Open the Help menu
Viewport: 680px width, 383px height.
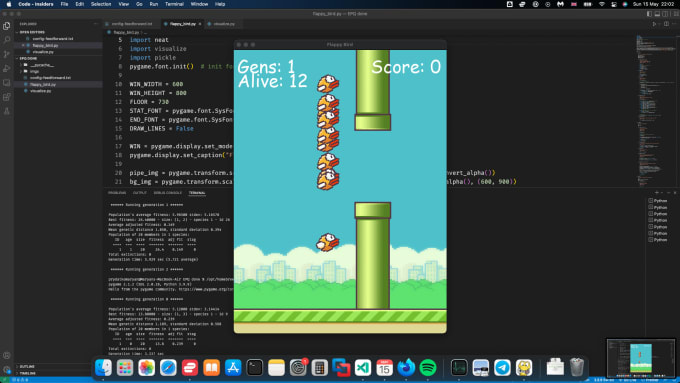pos(220,4)
